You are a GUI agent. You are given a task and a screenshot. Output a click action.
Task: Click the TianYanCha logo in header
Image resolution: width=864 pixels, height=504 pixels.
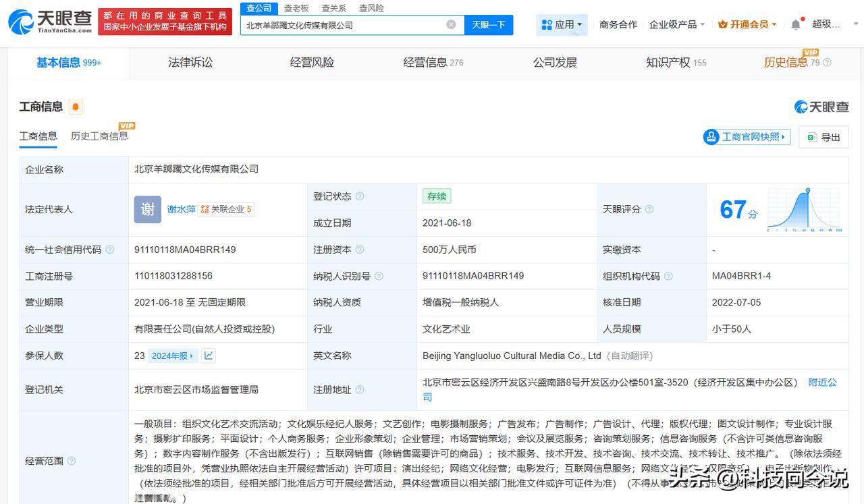click(x=51, y=22)
